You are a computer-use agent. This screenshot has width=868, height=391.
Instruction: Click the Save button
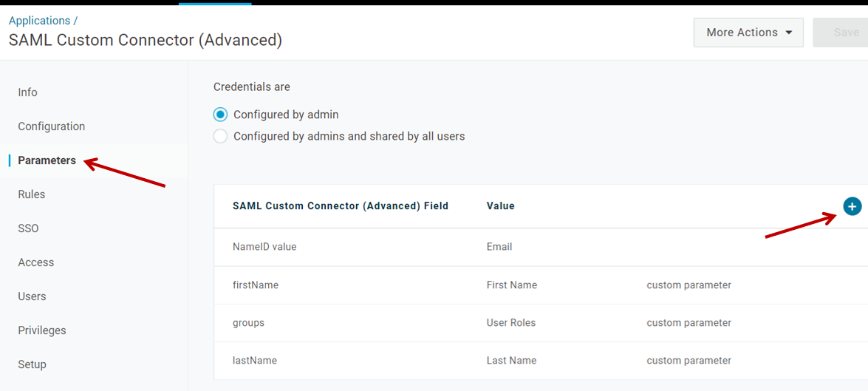845,33
